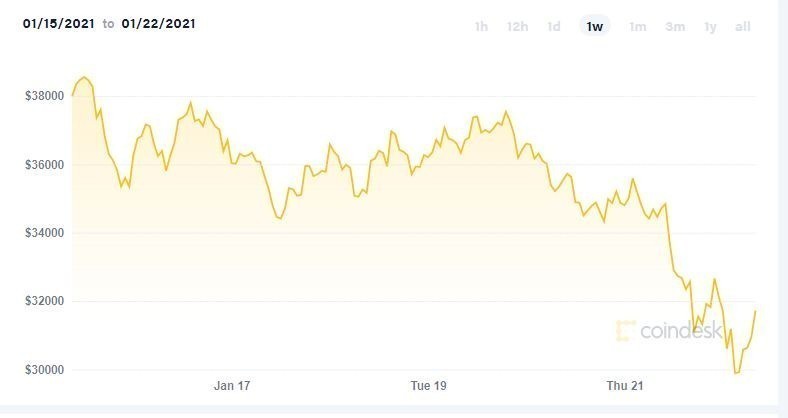This screenshot has width=788, height=418.
Task: Click the Tue 19 date marker
Action: pyautogui.click(x=428, y=386)
